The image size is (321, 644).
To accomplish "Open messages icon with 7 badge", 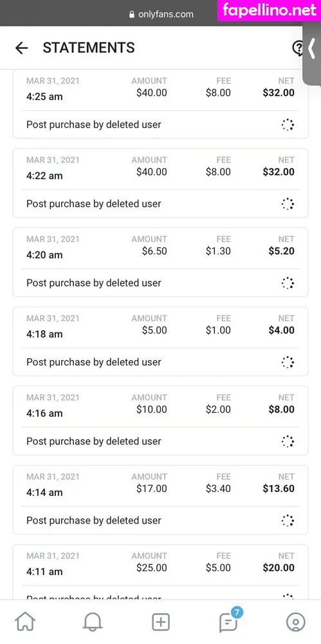I will click(x=228, y=622).
